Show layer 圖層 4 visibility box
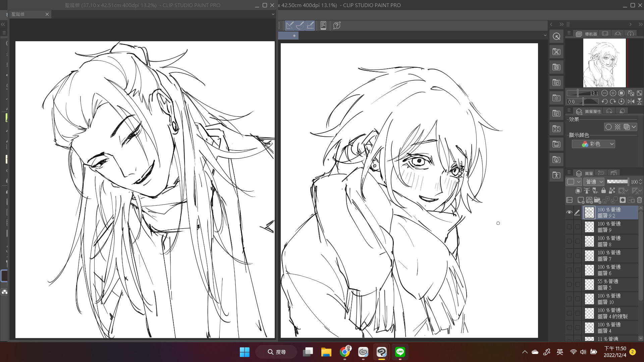Image resolution: width=644 pixels, height=362 pixels. (x=569, y=328)
